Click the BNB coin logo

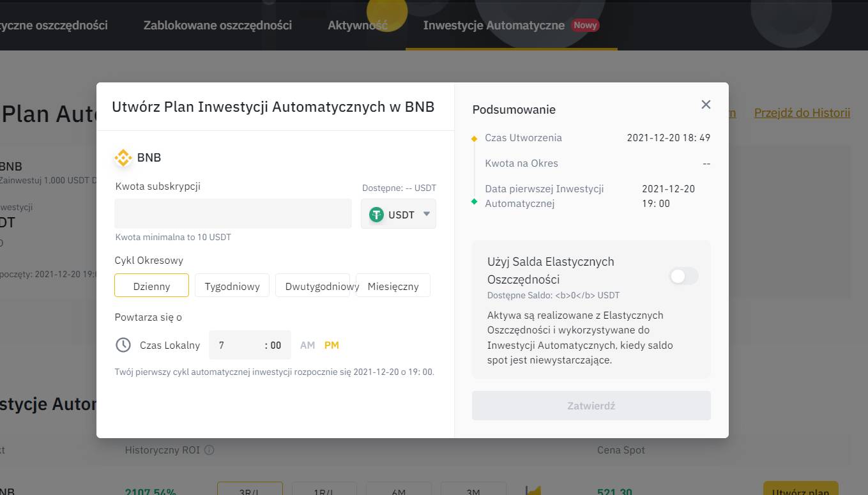123,158
